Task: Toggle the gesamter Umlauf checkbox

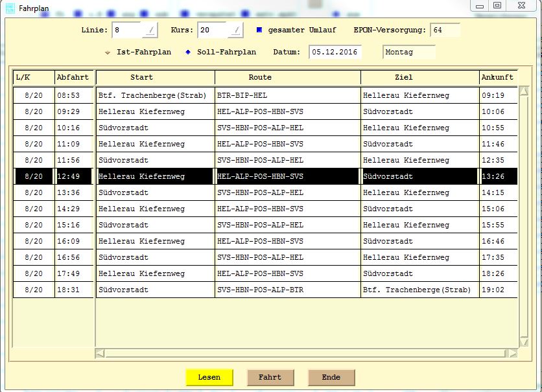Action: [259, 30]
